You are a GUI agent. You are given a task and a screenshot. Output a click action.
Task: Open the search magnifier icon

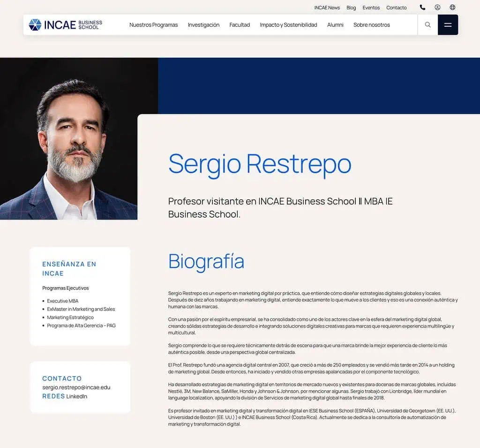(427, 25)
